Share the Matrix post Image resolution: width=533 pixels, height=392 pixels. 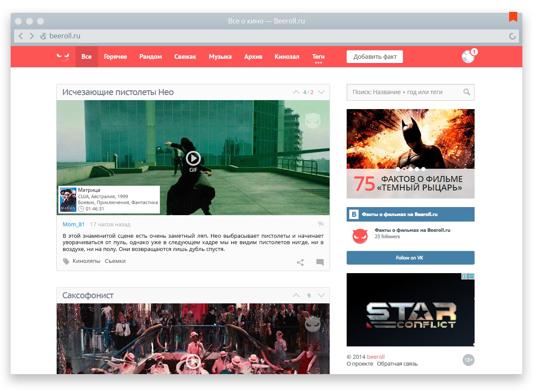[300, 262]
